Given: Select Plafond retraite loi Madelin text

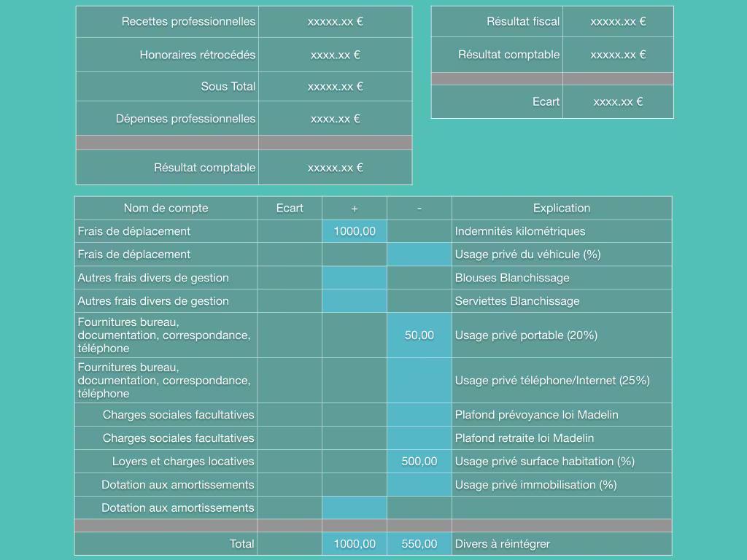Looking at the screenshot, I should click(x=524, y=438).
